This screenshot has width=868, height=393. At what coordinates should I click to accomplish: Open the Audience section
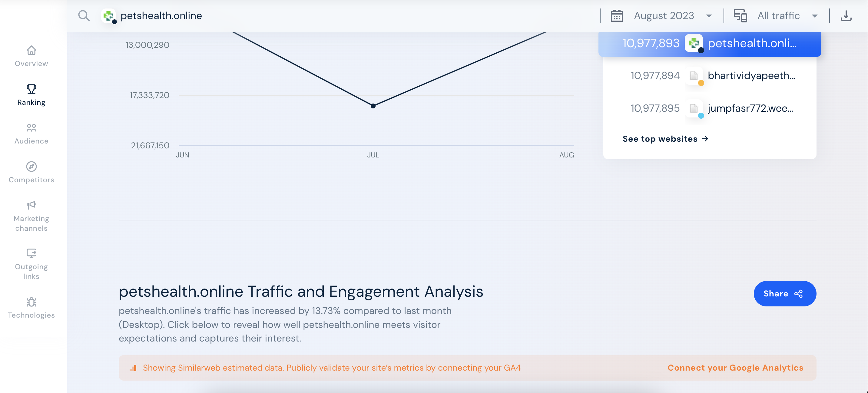point(31,134)
